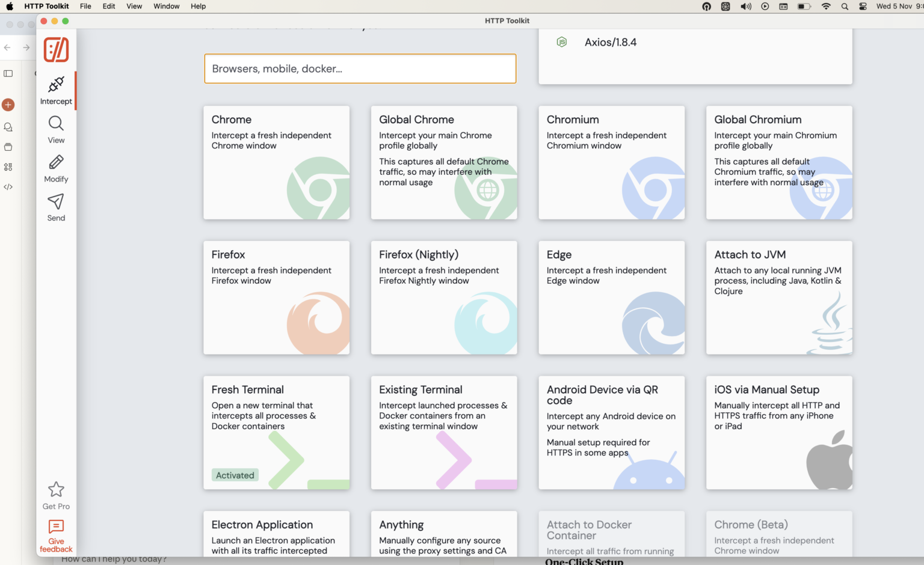This screenshot has width=924, height=565.
Task: Click the activated Fresh Terminal card
Action: pos(276,433)
